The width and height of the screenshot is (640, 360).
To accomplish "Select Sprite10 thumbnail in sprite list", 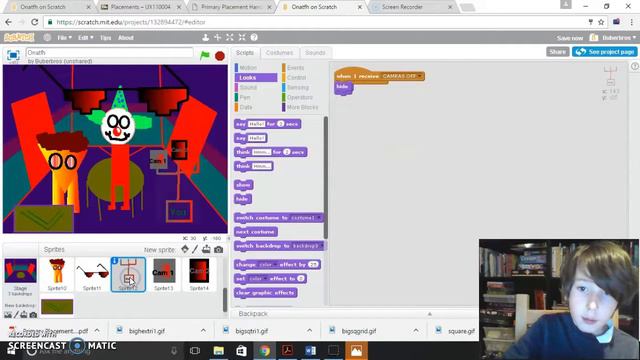I will (x=57, y=274).
